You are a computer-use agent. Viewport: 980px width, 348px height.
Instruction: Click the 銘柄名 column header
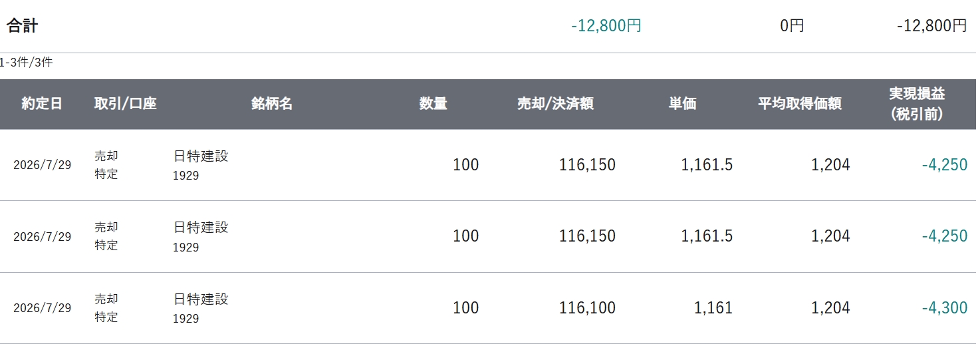272,104
